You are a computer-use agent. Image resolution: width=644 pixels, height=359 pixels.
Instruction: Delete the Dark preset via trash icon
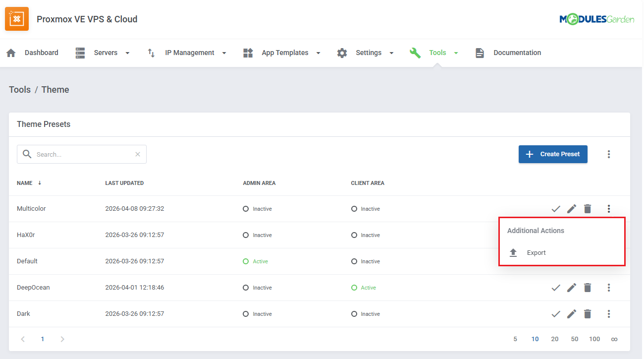pos(588,314)
